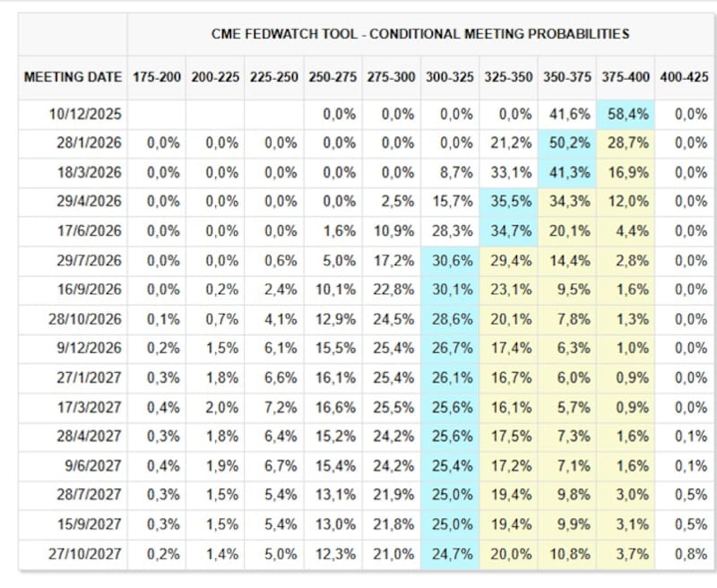Viewport: 717px width, 588px height.
Task: Click the CME FedWatch Tool title header
Action: point(419,34)
